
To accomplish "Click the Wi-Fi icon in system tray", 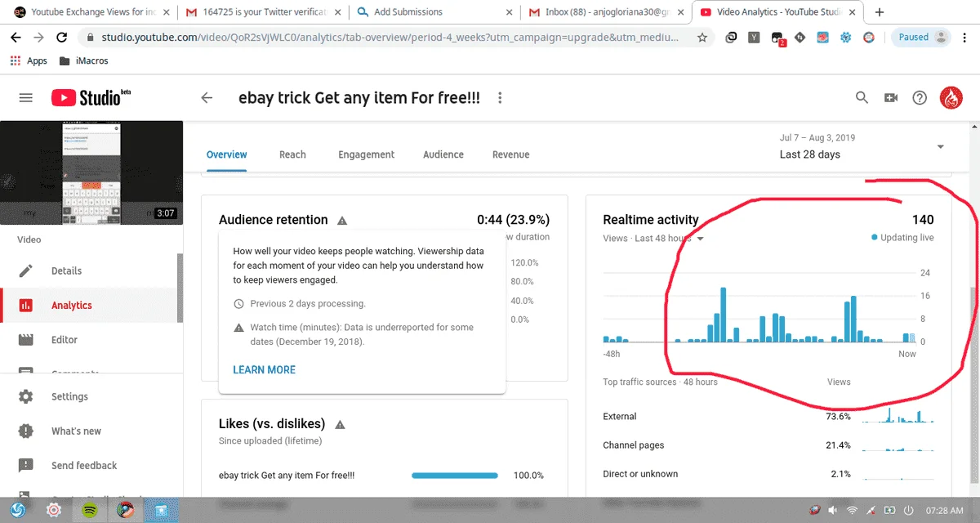I will click(x=853, y=510).
